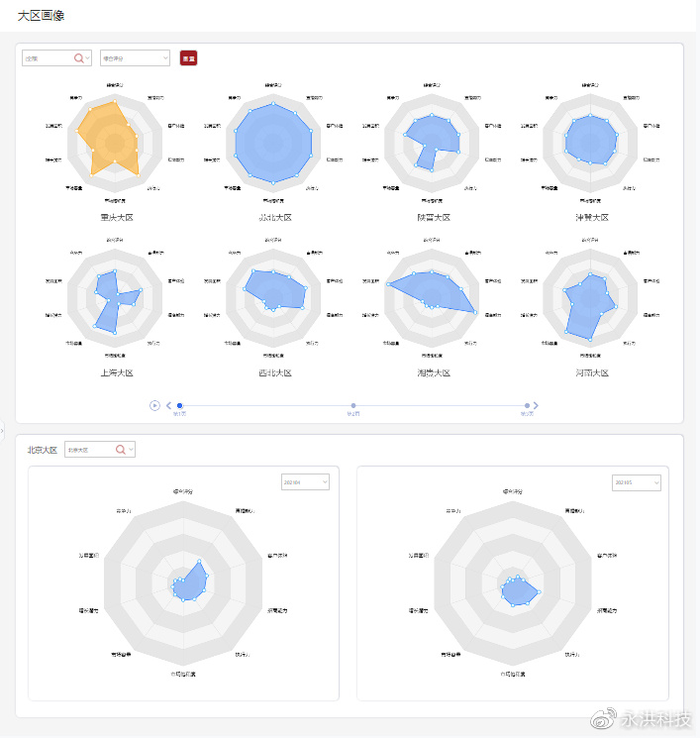700x738 pixels.
Task: Click the timeline next arrow
Action: pyautogui.click(x=536, y=405)
